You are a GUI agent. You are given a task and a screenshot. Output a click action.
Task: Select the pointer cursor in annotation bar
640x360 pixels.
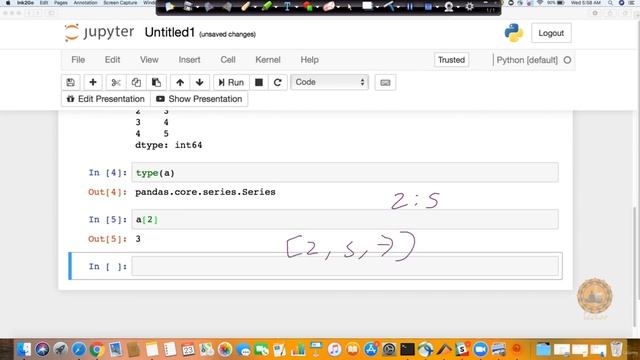349,7
